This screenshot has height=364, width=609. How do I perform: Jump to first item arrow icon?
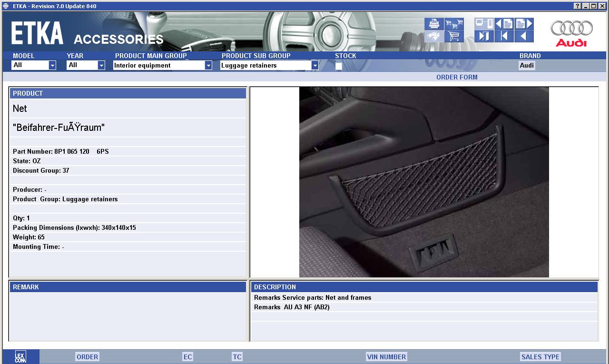pyautogui.click(x=504, y=36)
